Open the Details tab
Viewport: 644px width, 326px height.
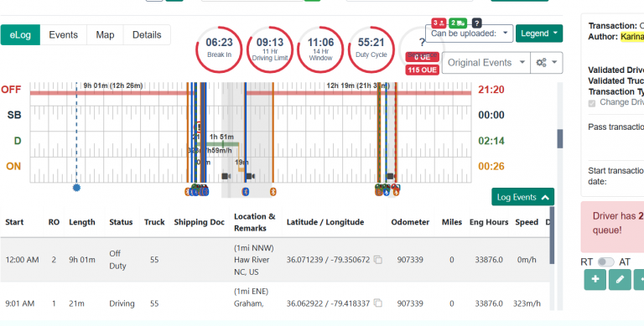click(x=147, y=35)
